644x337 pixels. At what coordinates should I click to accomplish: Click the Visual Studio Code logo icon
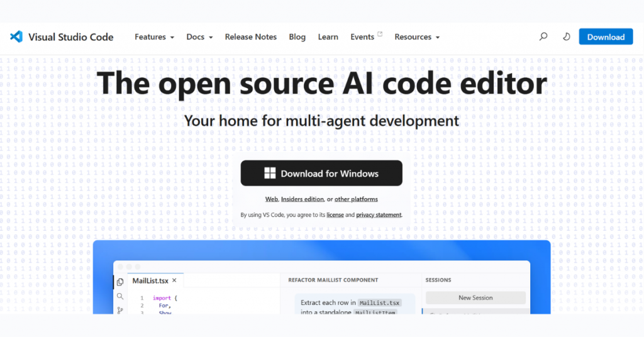[x=16, y=36]
